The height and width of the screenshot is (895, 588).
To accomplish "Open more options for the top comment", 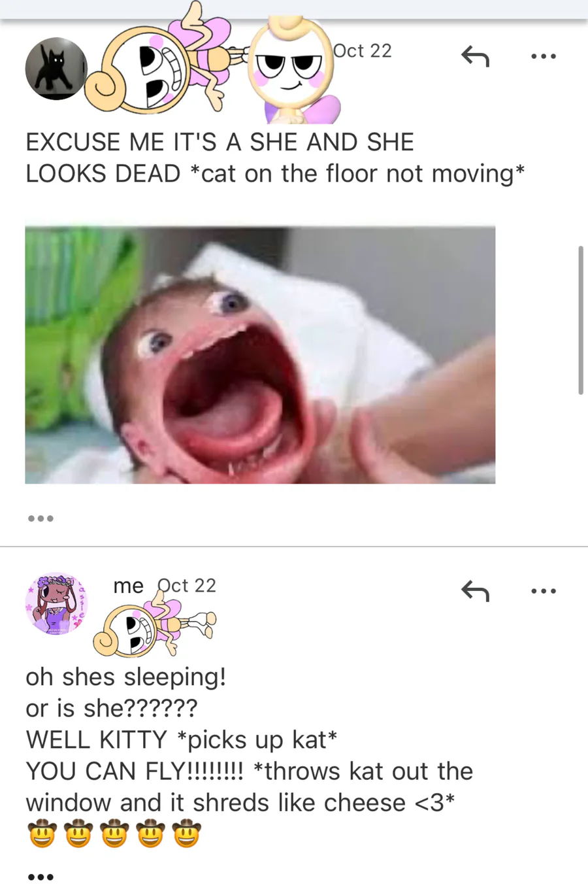I will point(544,56).
